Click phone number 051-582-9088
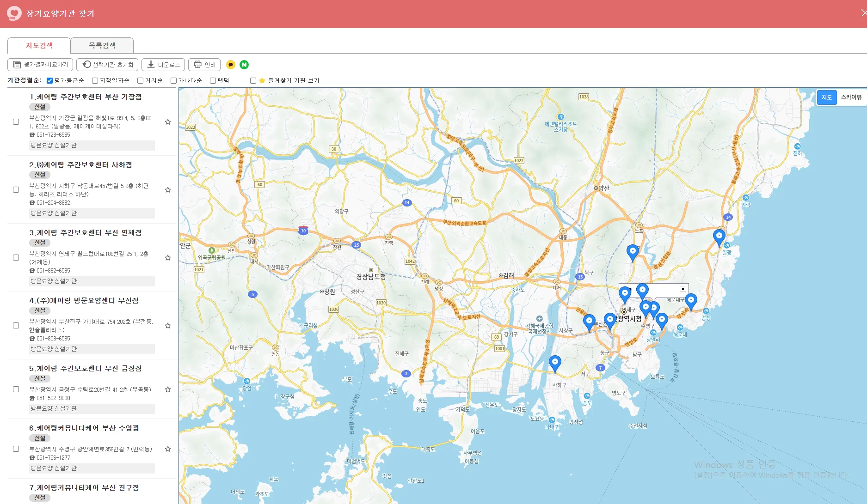 pos(53,398)
